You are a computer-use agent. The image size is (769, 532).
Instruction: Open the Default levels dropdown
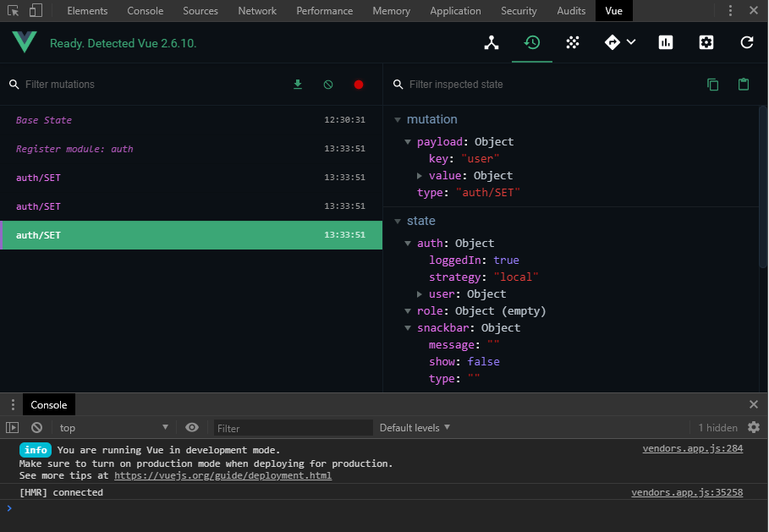tap(415, 428)
